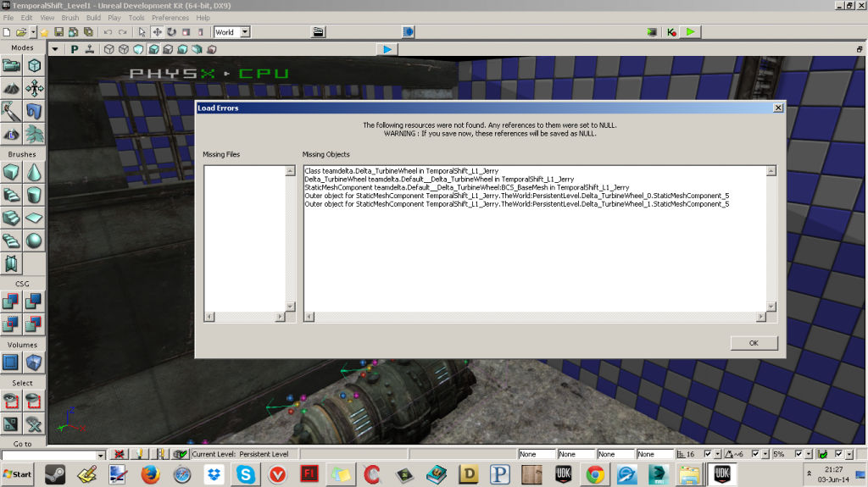Create a Cube builder brush
The image size is (868, 487).
[x=11, y=173]
